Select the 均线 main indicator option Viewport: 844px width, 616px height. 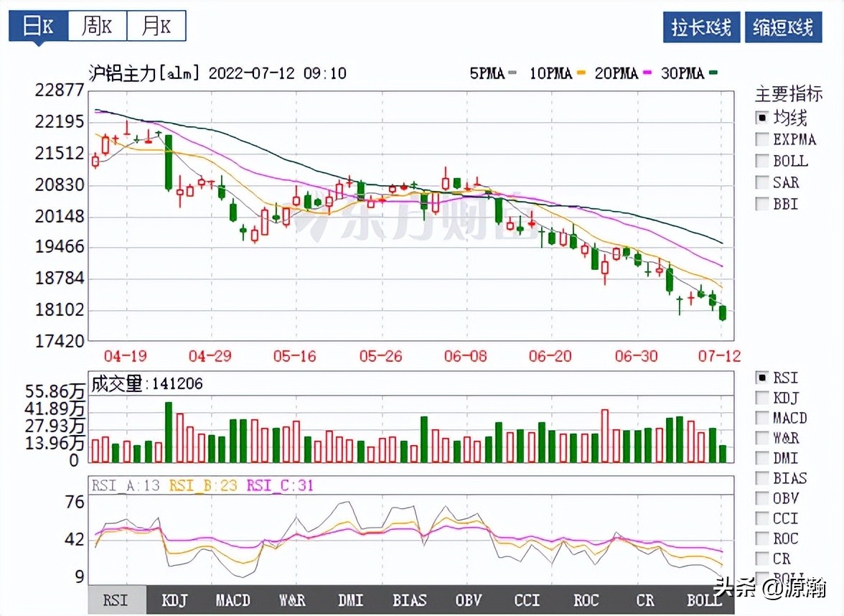[x=761, y=118]
